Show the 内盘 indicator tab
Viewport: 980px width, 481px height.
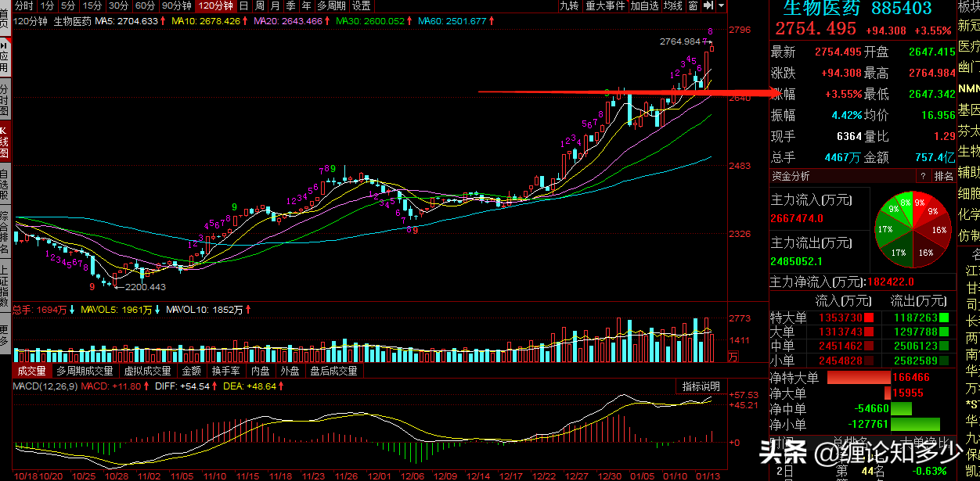(x=260, y=371)
